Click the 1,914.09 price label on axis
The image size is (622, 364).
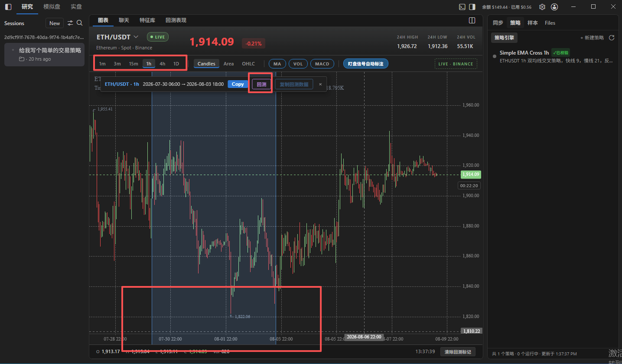tap(470, 175)
